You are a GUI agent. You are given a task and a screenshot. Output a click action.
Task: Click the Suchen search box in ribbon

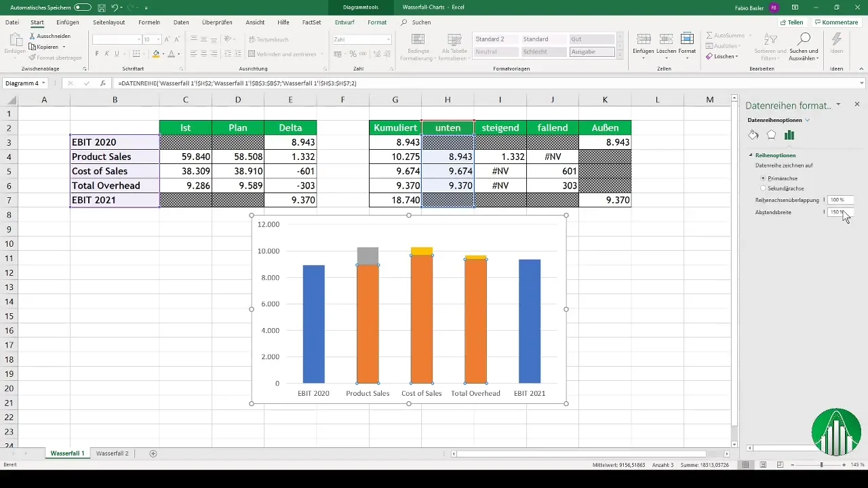coord(416,22)
